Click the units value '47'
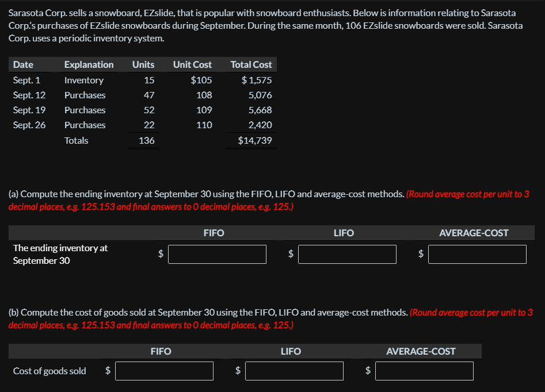 coord(149,95)
